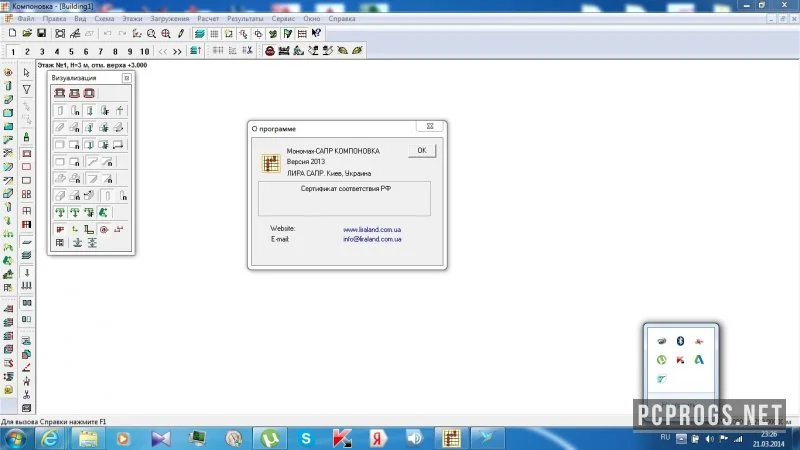
Task: Click the Сертификат соответствия РФ box
Action: pyautogui.click(x=344, y=198)
